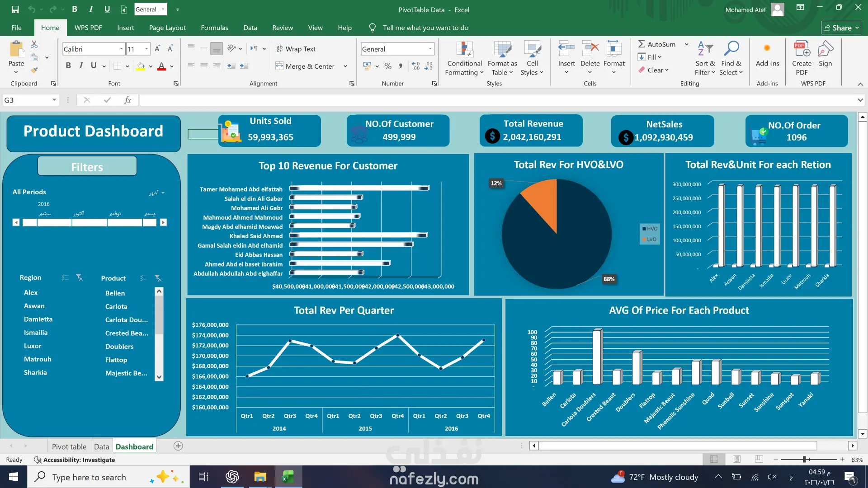Click the Share button
This screenshot has height=488, width=868.
point(840,28)
